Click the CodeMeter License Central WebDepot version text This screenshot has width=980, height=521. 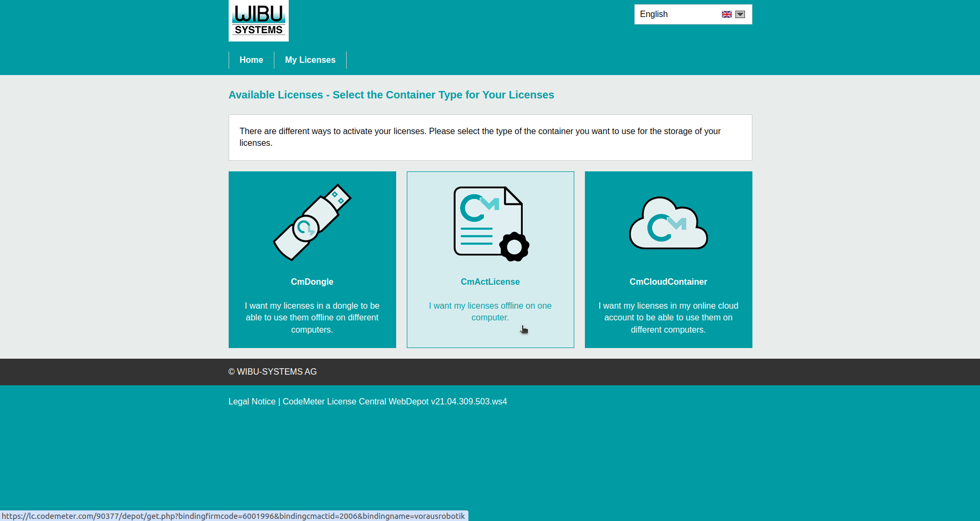click(395, 402)
